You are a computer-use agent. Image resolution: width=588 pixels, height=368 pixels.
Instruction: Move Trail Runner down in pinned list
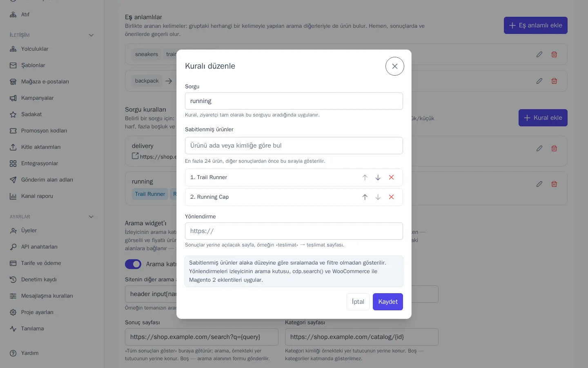[378, 177]
